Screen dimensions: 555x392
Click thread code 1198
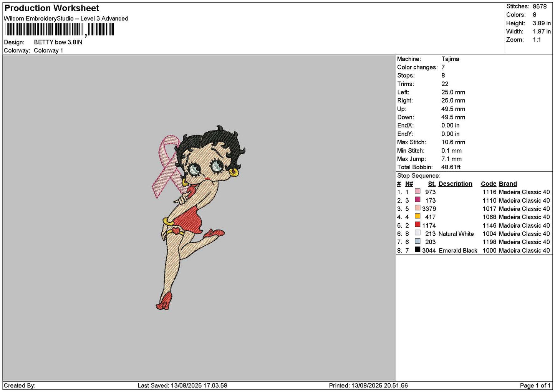click(x=490, y=242)
